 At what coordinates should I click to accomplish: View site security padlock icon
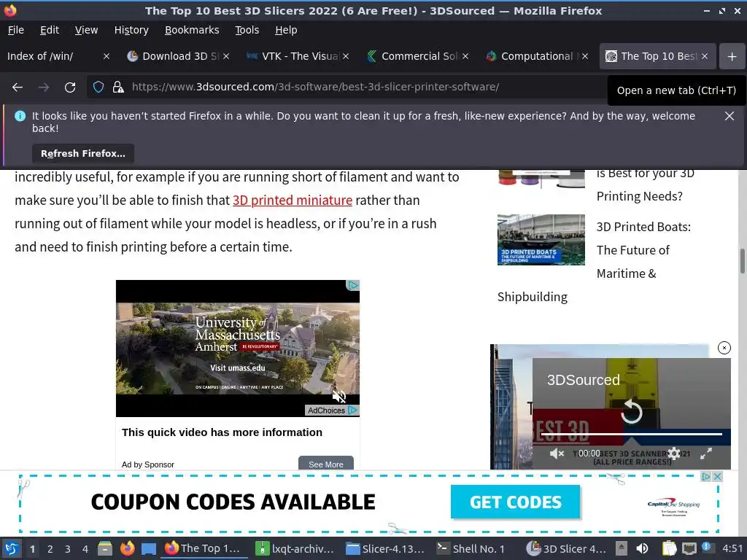pos(118,87)
